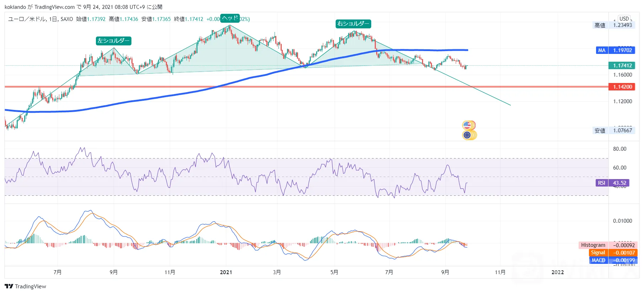Screen dimensions: 644x294
Task: Click the 2021 time axis label
Action: click(226, 272)
